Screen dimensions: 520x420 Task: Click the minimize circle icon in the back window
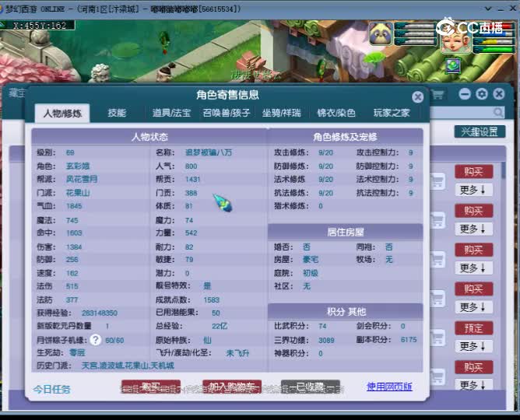click(x=465, y=94)
